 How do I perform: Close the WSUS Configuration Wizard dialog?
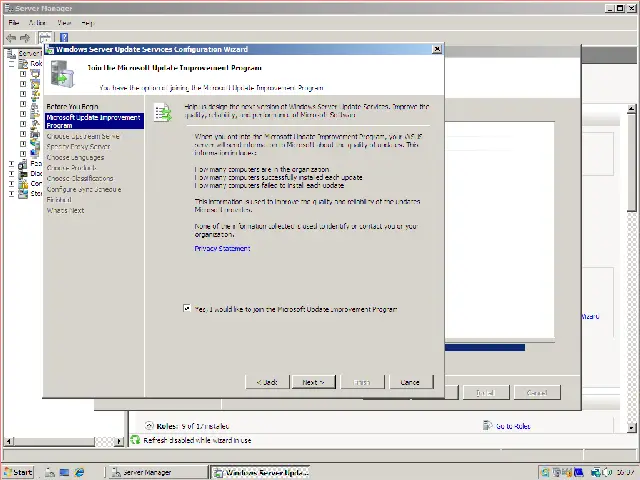click(437, 49)
